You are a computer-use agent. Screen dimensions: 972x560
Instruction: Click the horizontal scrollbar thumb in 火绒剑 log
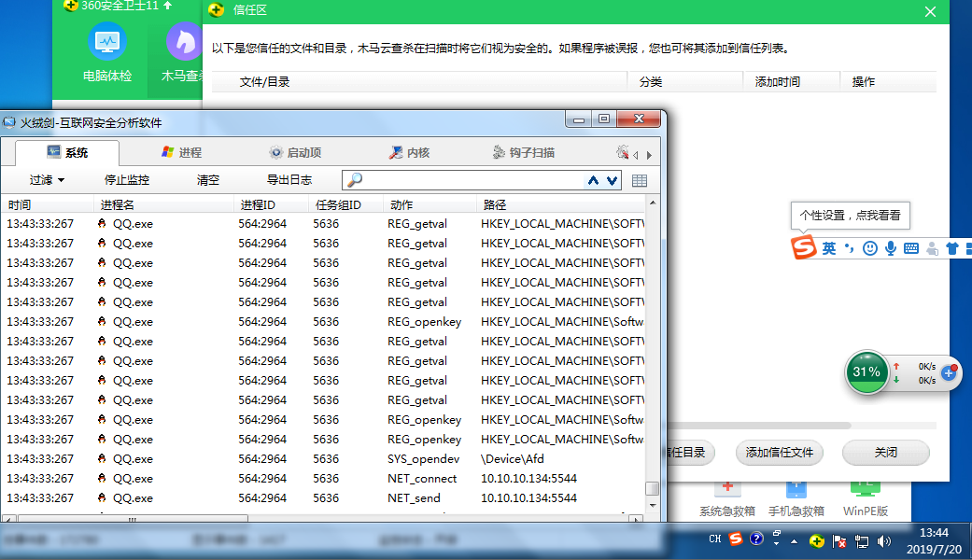(133, 519)
